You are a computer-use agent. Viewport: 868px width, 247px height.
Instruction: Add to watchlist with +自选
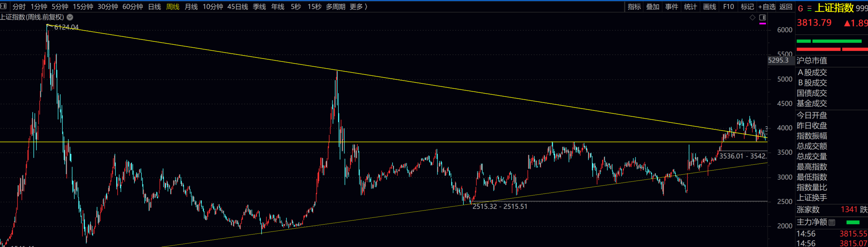click(767, 6)
